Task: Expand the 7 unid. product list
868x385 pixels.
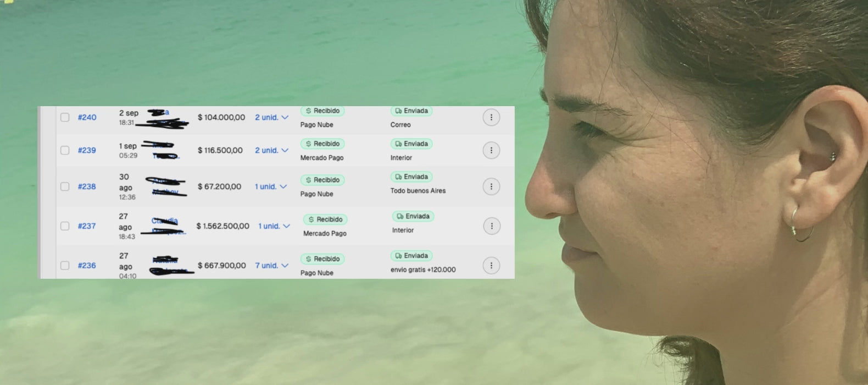Action: (271, 266)
